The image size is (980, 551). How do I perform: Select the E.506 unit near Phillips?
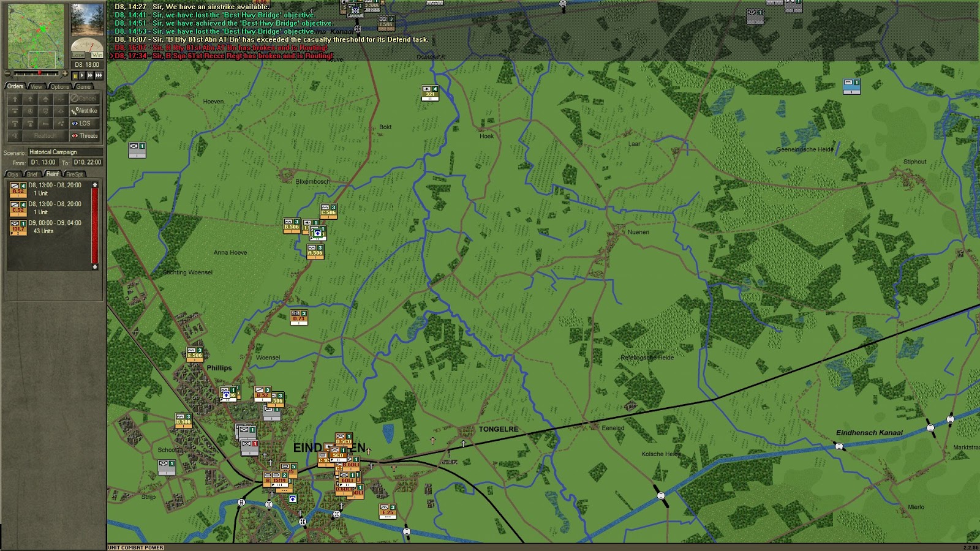coord(195,354)
